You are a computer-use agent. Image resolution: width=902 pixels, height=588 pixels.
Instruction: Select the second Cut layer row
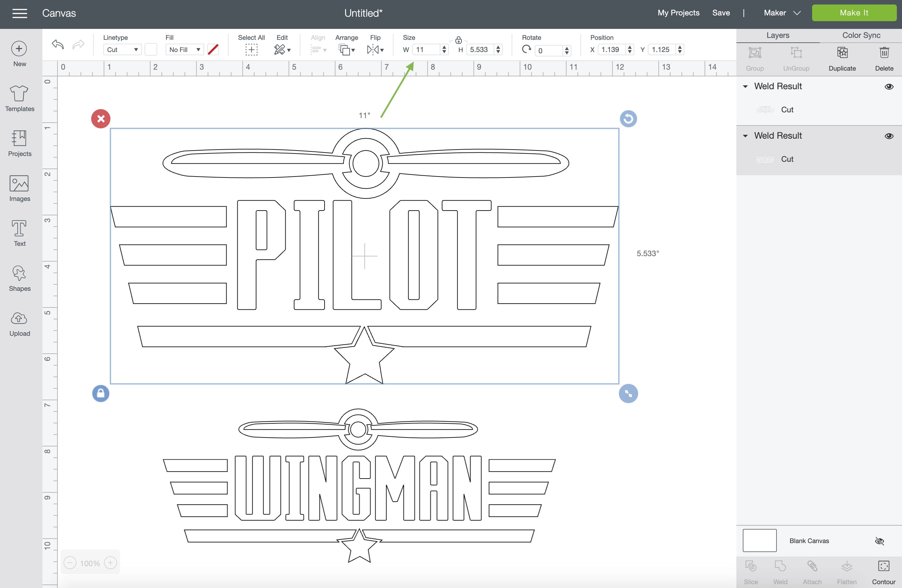819,160
